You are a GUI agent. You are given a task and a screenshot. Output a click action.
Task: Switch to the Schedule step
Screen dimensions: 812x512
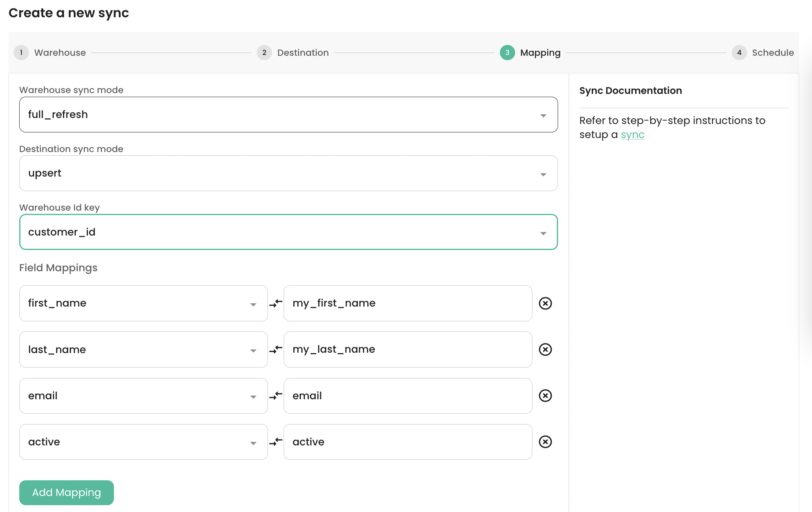tap(739, 53)
